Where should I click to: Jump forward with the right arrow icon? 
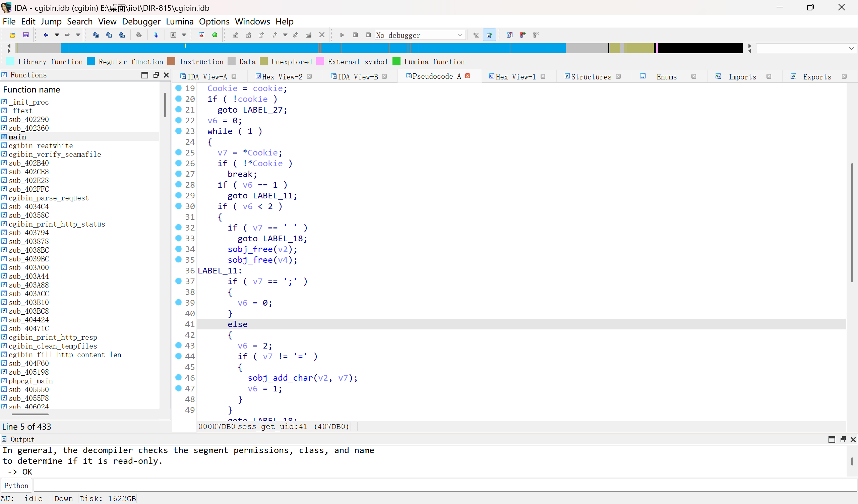point(67,35)
